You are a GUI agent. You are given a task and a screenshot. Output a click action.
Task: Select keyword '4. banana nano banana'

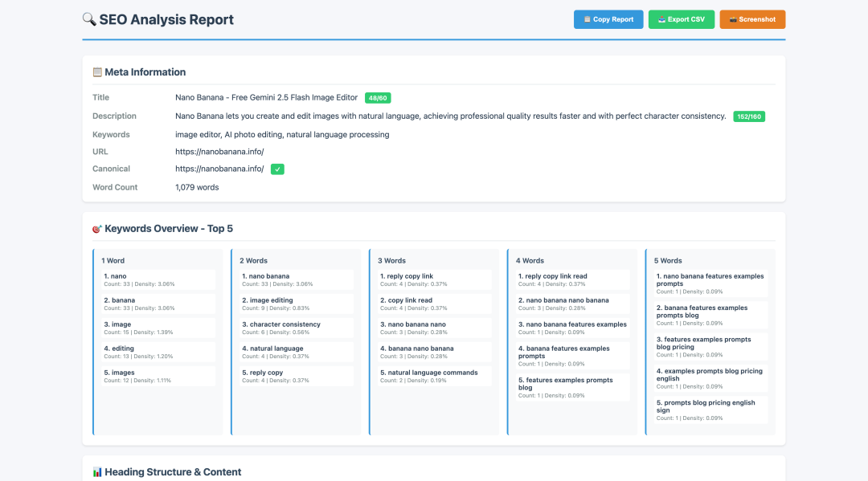click(435, 353)
